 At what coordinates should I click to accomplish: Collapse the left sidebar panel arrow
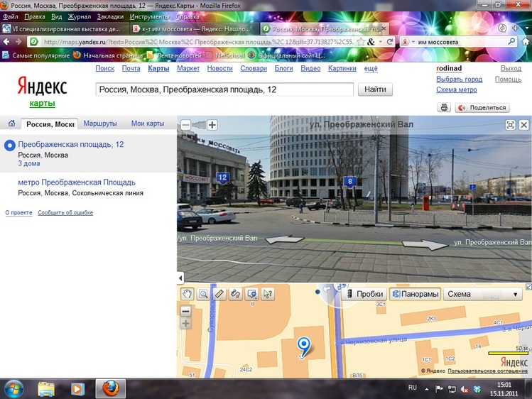pos(180,278)
